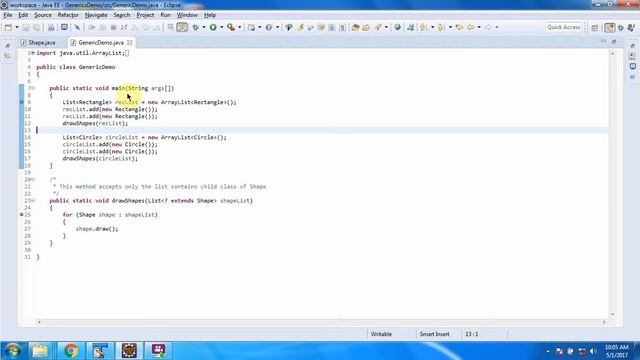
Task: Click the Save All icon
Action: pos(37,27)
